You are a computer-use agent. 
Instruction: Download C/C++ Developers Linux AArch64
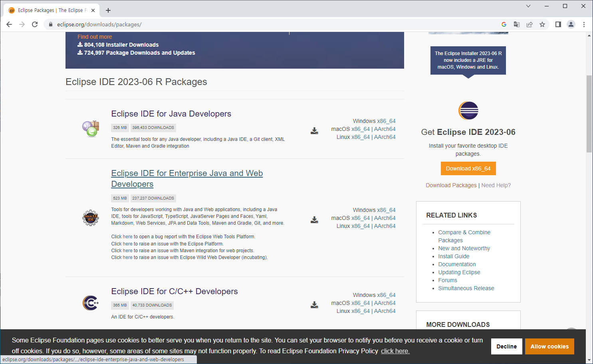pos(385,311)
